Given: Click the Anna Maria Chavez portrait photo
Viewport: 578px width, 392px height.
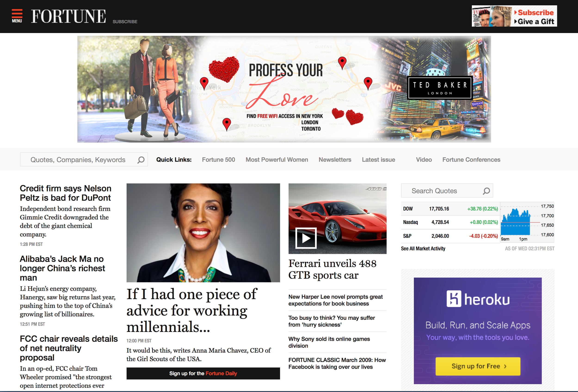Looking at the screenshot, I should (x=203, y=233).
